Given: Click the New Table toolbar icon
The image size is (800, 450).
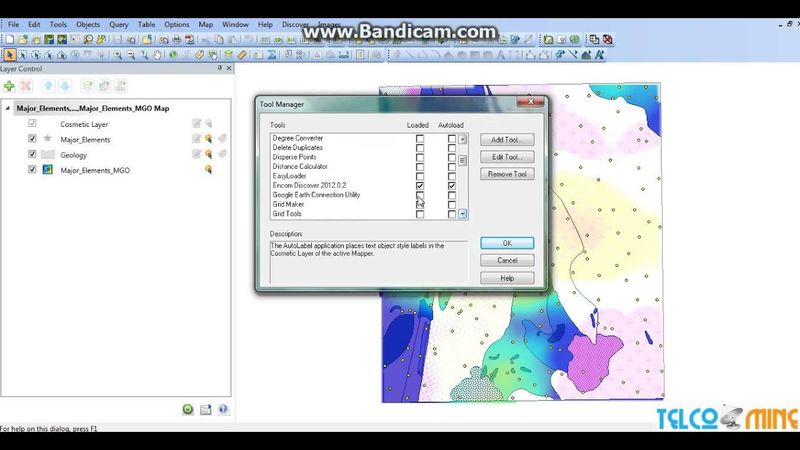Looking at the screenshot, I should pyautogui.click(x=10, y=39).
